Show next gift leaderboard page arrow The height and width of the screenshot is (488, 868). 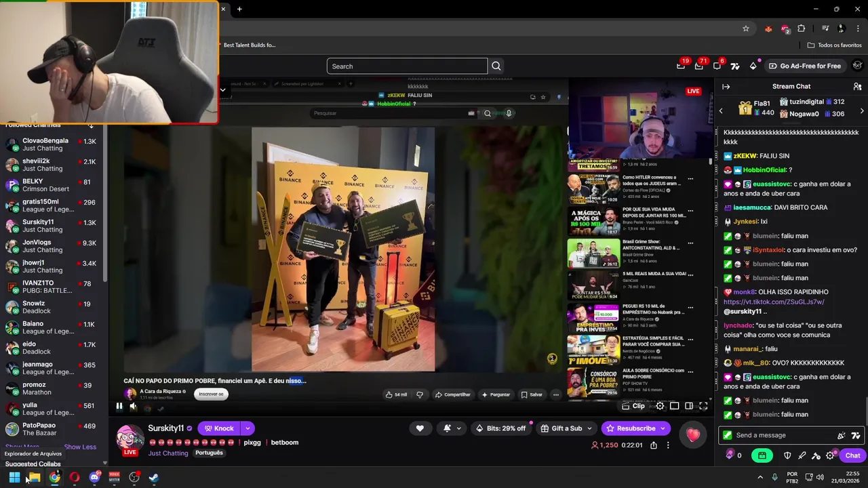tap(861, 110)
